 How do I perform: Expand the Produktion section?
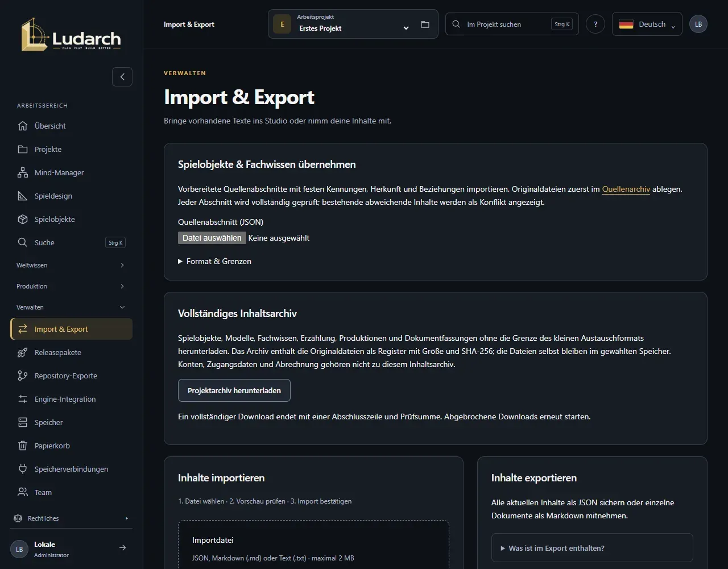pos(72,286)
